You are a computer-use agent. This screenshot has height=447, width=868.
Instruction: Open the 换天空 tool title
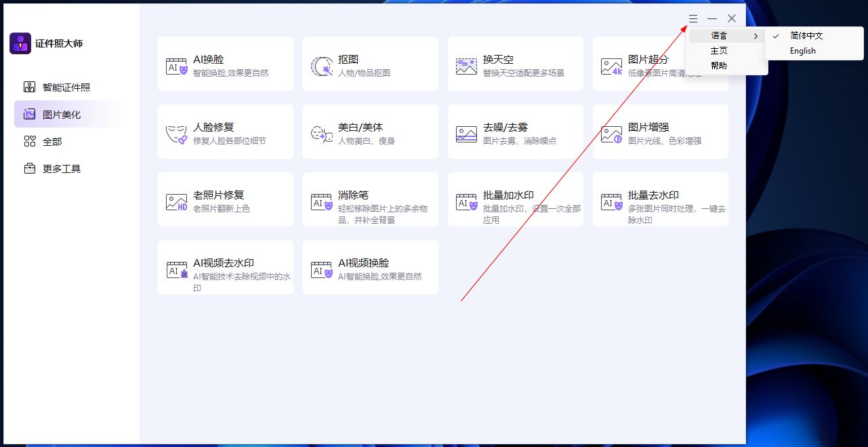point(498,60)
